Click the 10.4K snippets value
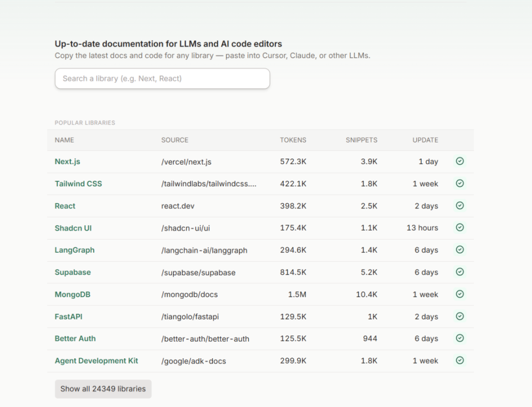This screenshot has height=407, width=532. 366,294
